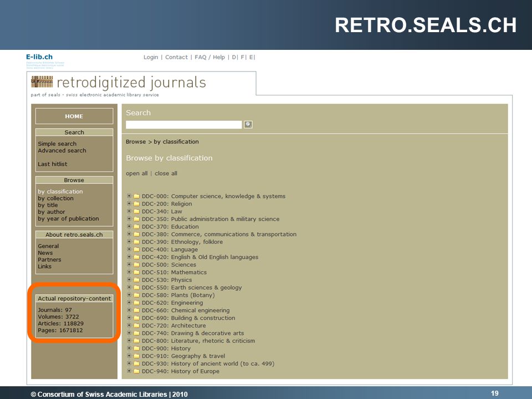Click 'Journals: 97' repository count
This screenshot has width=532, height=399.
55,310
